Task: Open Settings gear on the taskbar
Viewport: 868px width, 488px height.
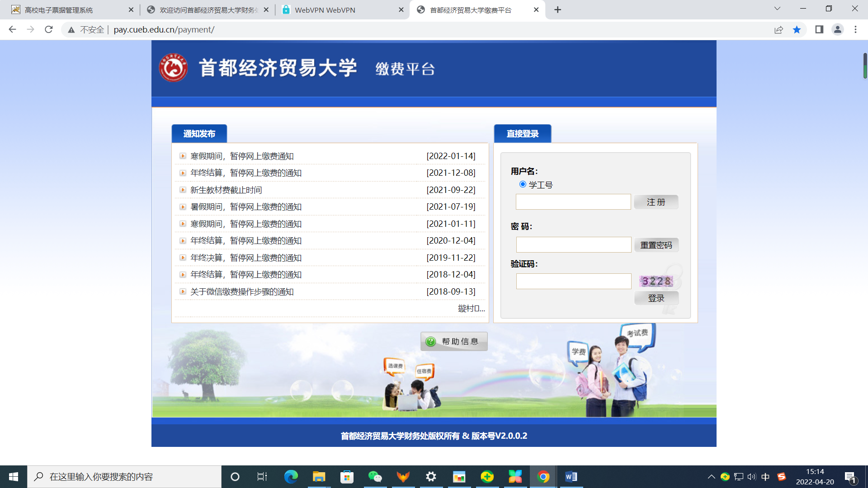Action: (431, 477)
